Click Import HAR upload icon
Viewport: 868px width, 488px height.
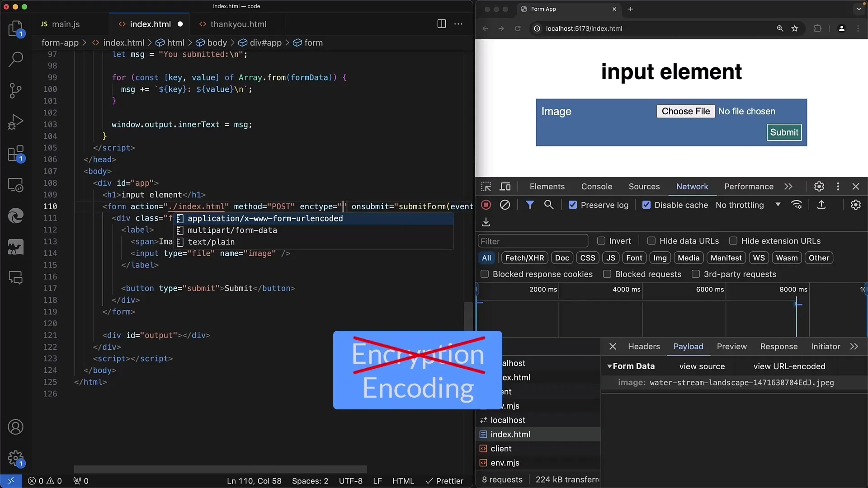tap(821, 205)
